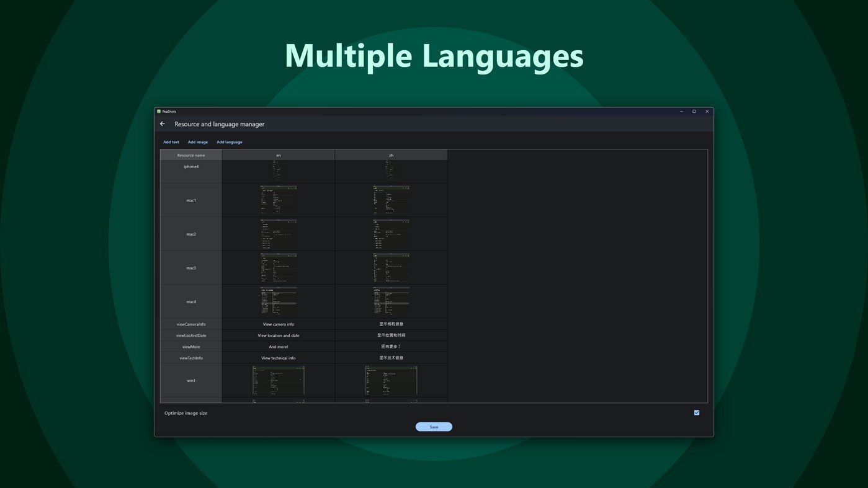Screen dimensions: 868x488
Task: Open the iphone4 en thumbnail
Action: pos(279,171)
